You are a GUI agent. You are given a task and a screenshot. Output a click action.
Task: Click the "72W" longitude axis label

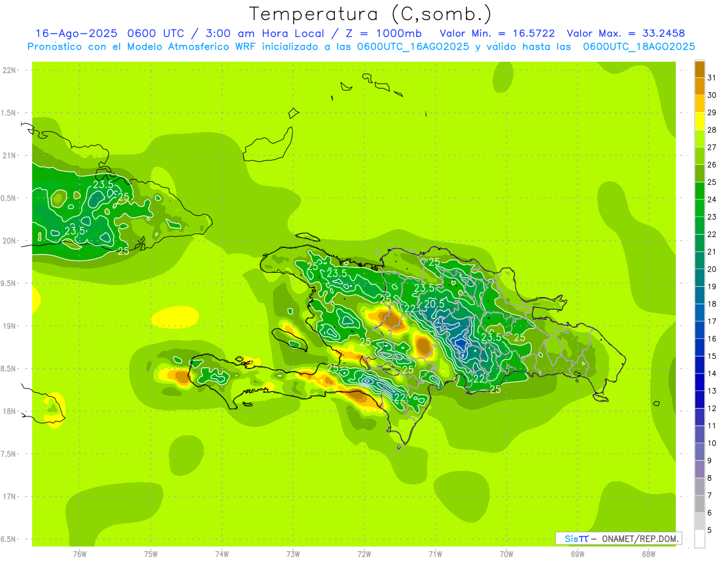tap(364, 554)
